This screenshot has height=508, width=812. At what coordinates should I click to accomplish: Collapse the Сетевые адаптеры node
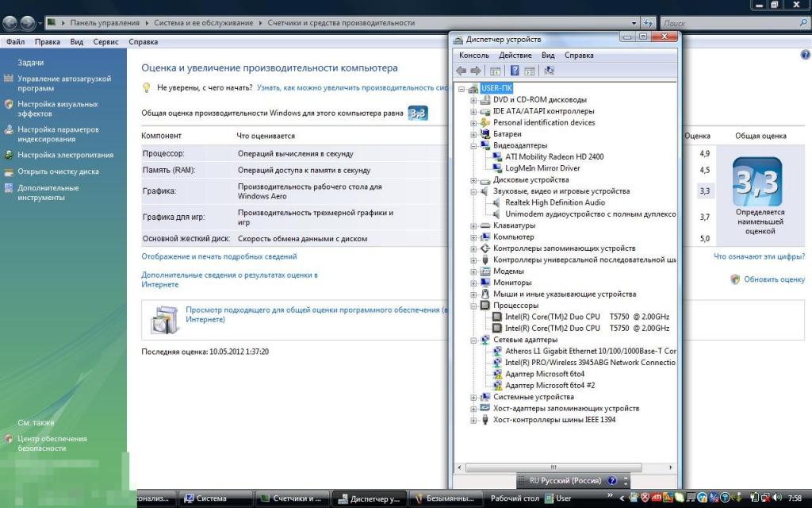point(473,340)
